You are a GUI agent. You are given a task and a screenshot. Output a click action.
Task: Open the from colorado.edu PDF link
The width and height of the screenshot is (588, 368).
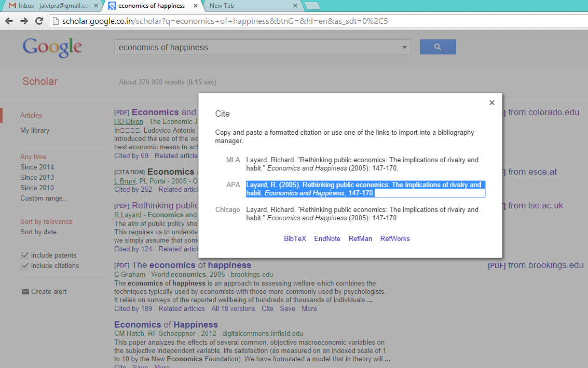pos(543,112)
